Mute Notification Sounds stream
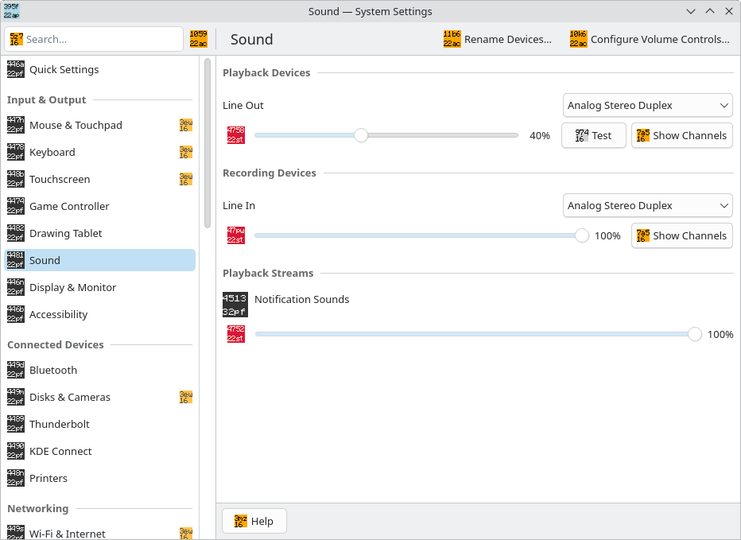Screen dimensions: 741x540 click(236, 334)
